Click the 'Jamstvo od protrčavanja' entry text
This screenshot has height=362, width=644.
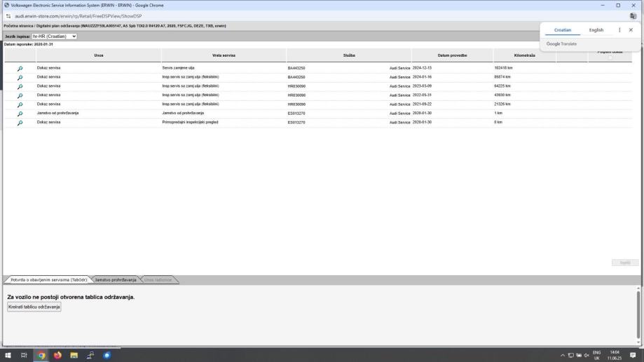[x=57, y=113]
